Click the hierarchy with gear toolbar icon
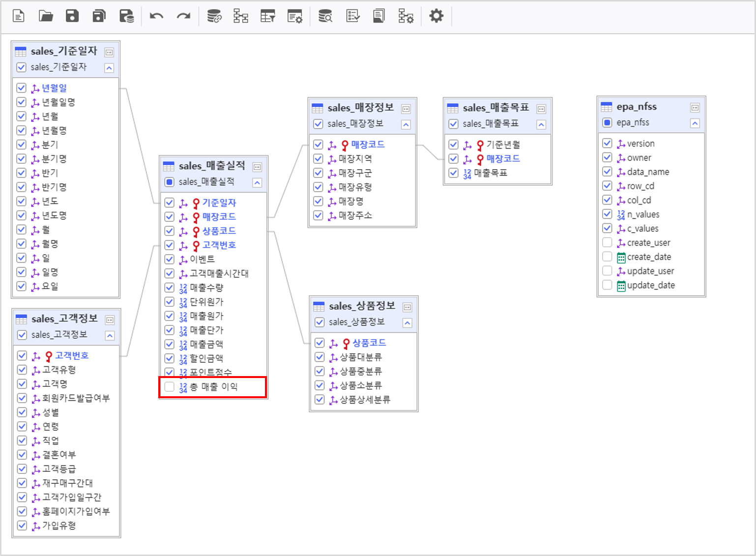 coord(406,16)
